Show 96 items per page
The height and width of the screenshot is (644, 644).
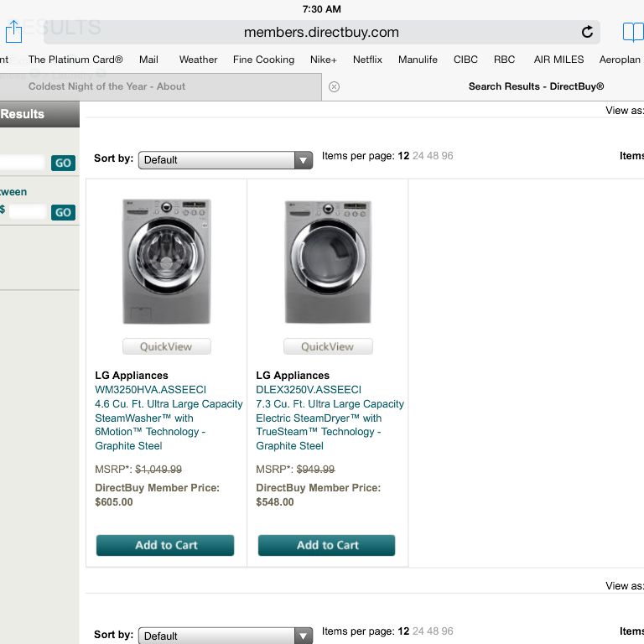(447, 156)
